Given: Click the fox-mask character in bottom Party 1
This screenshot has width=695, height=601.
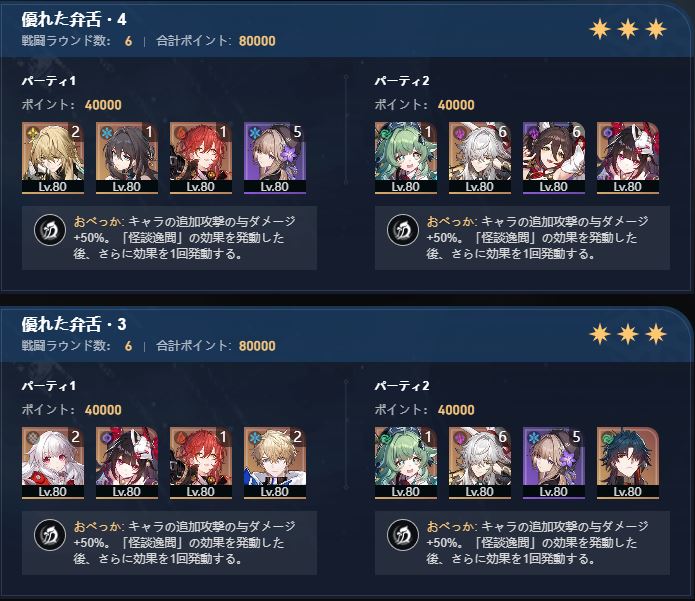Looking at the screenshot, I should coord(127,463).
